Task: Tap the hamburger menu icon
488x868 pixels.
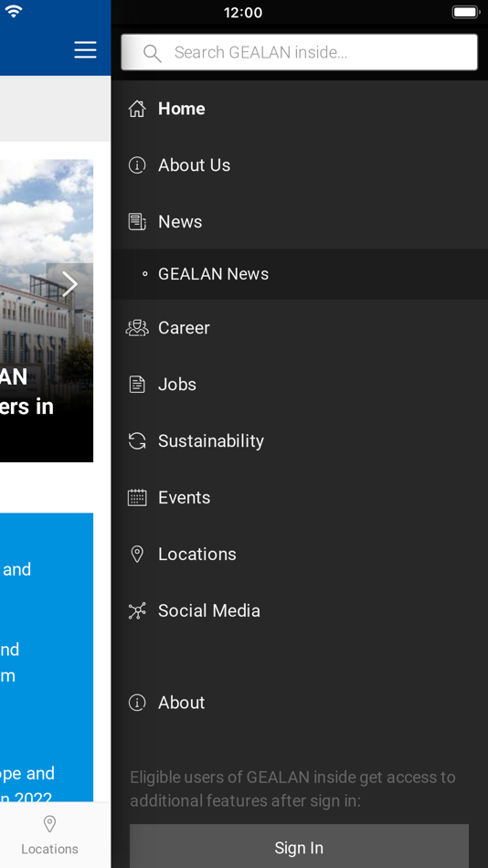Action: pos(85,50)
